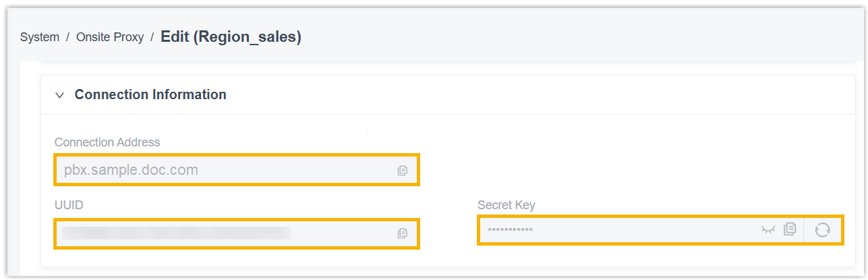Navigate back to Onsite Proxy page
This screenshot has height=280, width=868.
110,37
